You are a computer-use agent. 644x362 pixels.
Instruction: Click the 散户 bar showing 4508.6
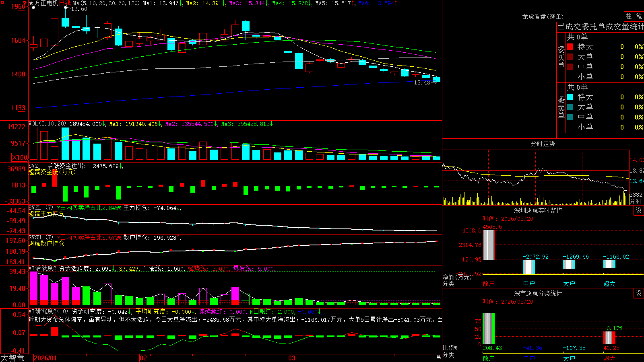click(x=489, y=245)
